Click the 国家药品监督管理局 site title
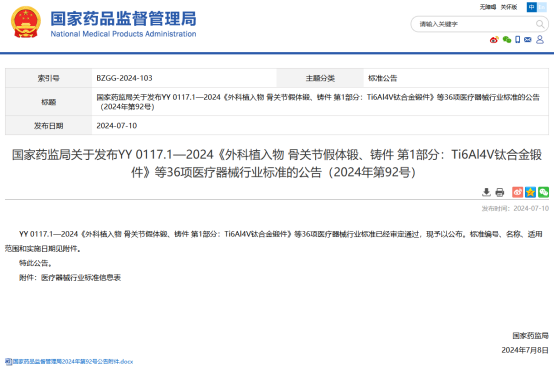 pos(123,18)
